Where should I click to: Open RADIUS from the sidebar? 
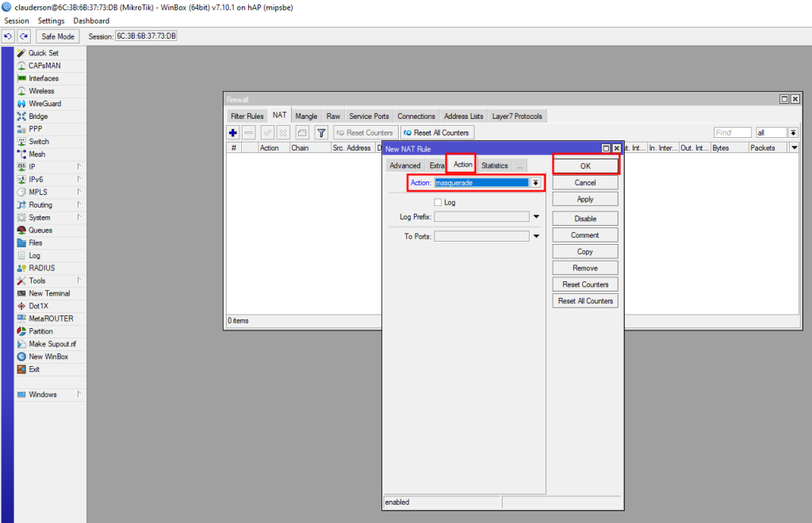pyautogui.click(x=41, y=268)
